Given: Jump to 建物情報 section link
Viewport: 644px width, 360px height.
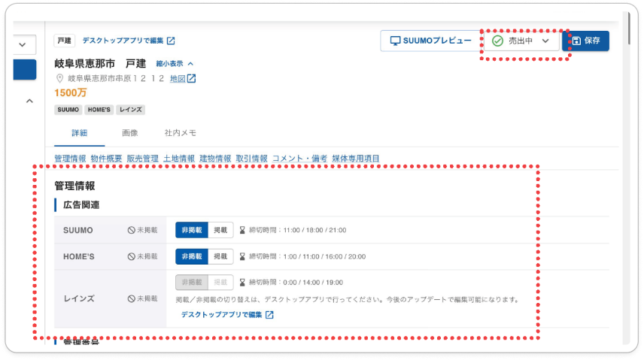Looking at the screenshot, I should (x=215, y=159).
